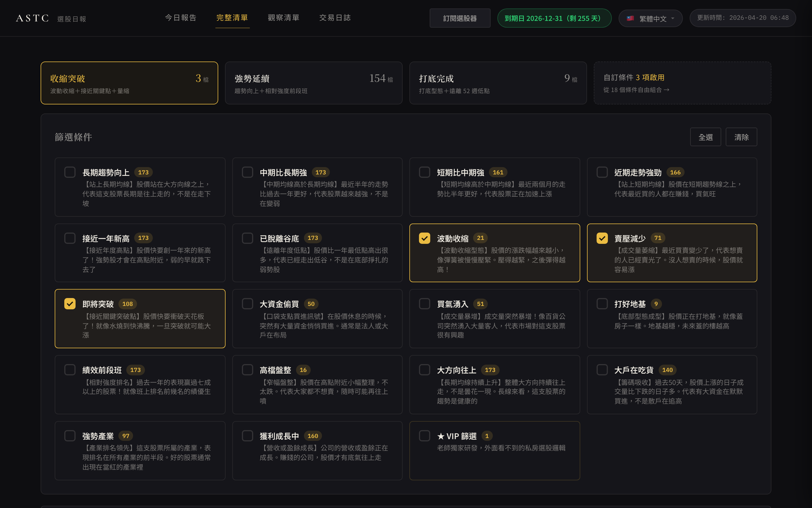Click the ASTC logo

click(32, 18)
